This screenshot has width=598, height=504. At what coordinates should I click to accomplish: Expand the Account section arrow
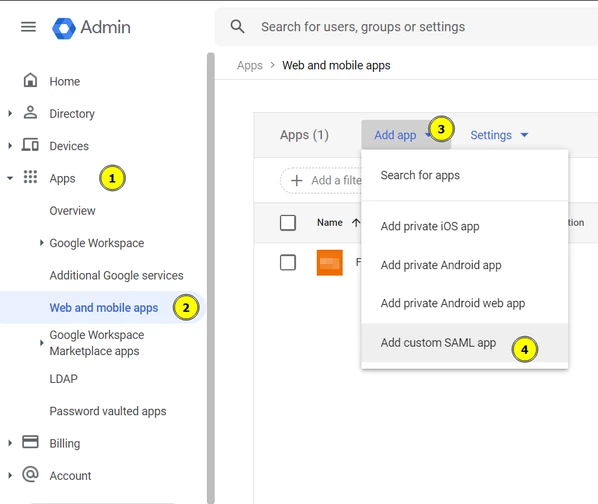(10, 475)
